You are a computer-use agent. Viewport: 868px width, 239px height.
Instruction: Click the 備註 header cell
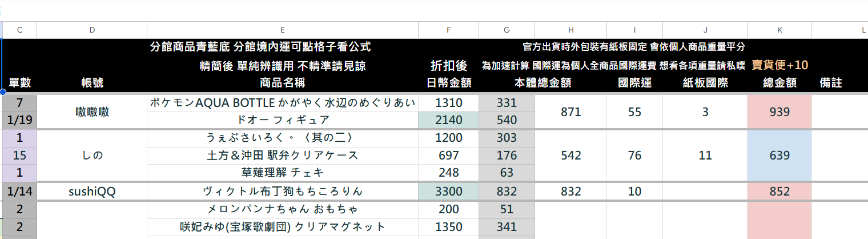831,83
